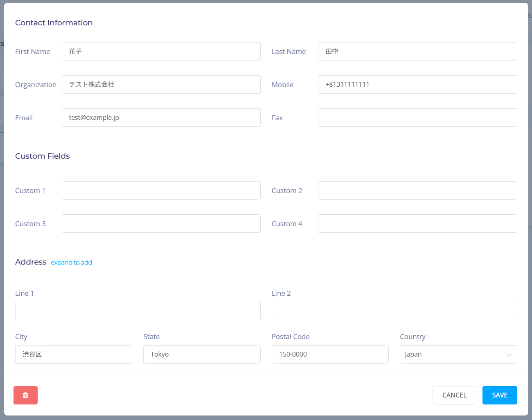Click the 'City' label
Screen dimensions: 532x420
coord(21,337)
